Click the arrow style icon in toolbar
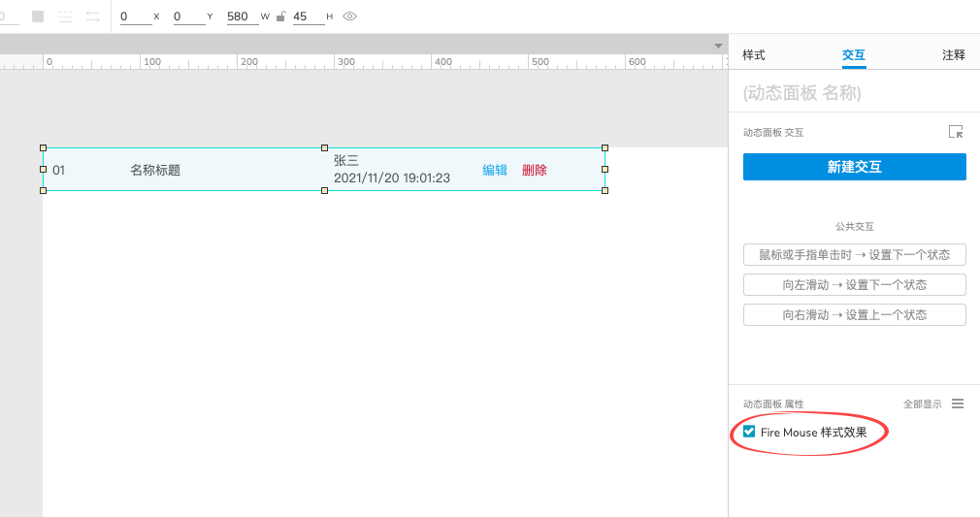Image resolution: width=980 pixels, height=517 pixels. (x=93, y=16)
